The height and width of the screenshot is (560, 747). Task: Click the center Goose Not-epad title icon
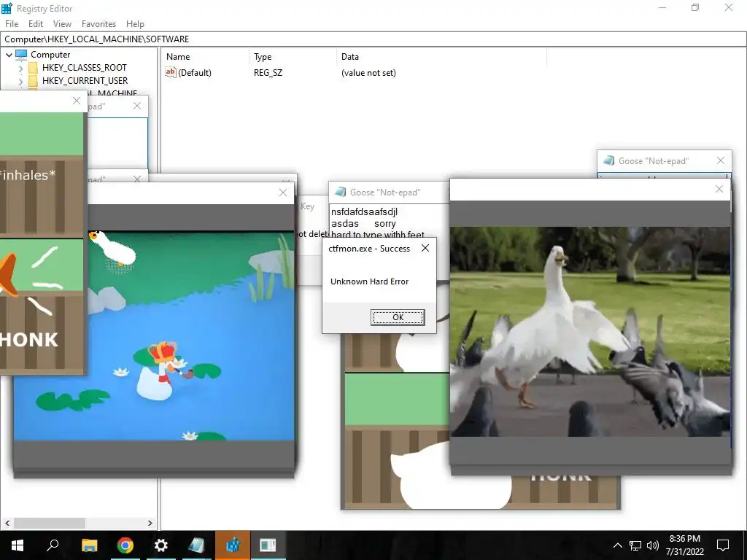[x=340, y=192]
